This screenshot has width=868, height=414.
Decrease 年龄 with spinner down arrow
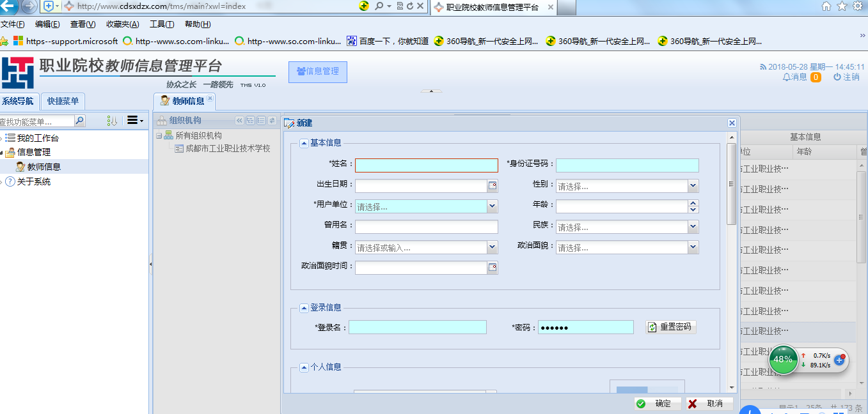[693, 210]
